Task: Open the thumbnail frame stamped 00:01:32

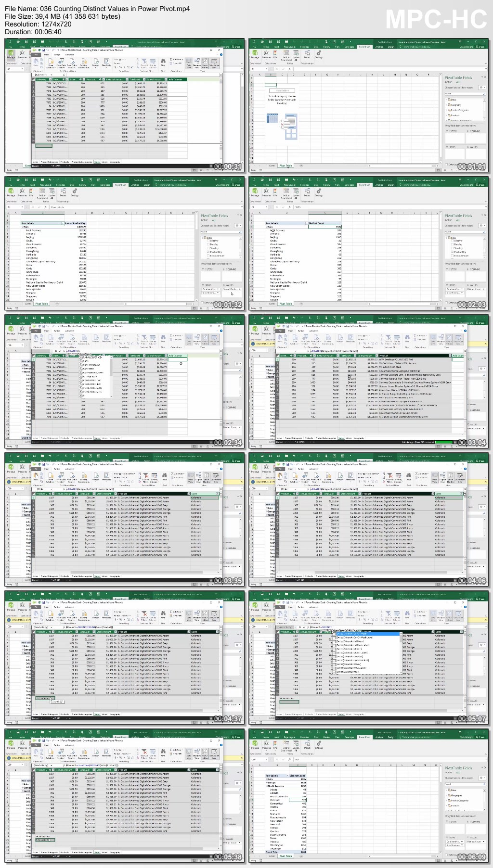Action: coord(125,243)
